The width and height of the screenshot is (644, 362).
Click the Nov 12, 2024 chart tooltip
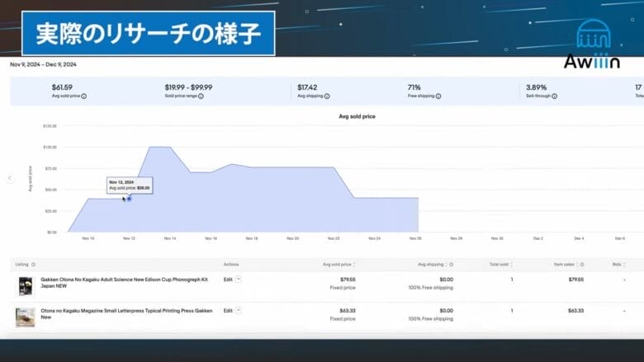130,185
